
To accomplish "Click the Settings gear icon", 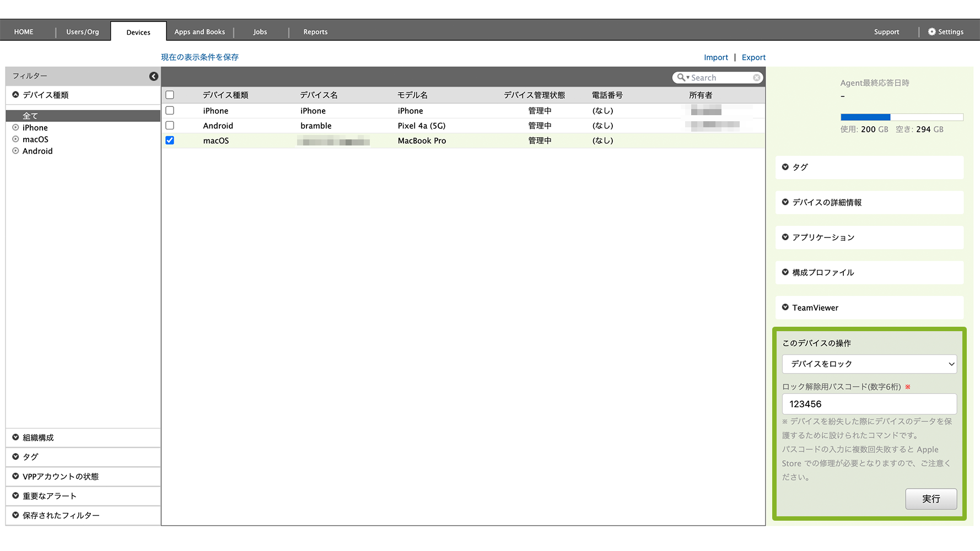I will [931, 32].
